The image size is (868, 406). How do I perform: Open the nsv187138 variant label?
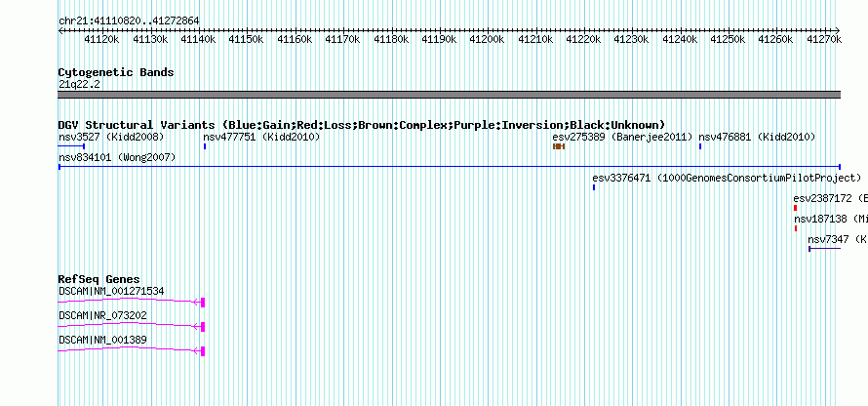pyautogui.click(x=830, y=219)
